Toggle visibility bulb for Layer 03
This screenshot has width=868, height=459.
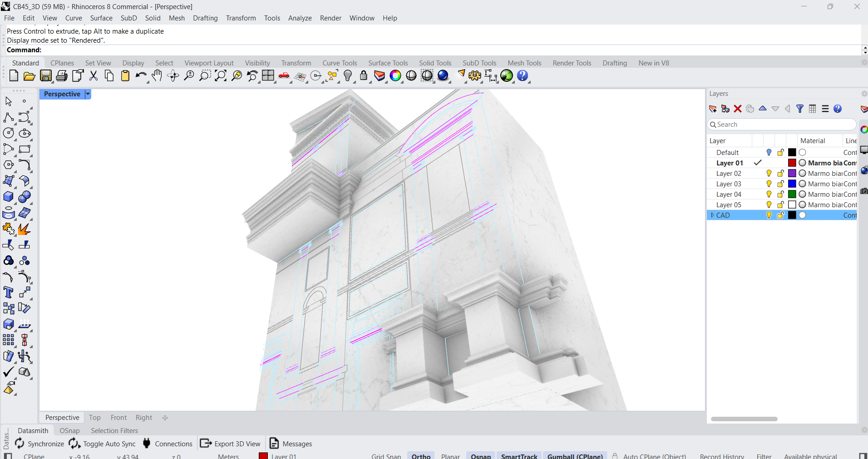click(769, 184)
